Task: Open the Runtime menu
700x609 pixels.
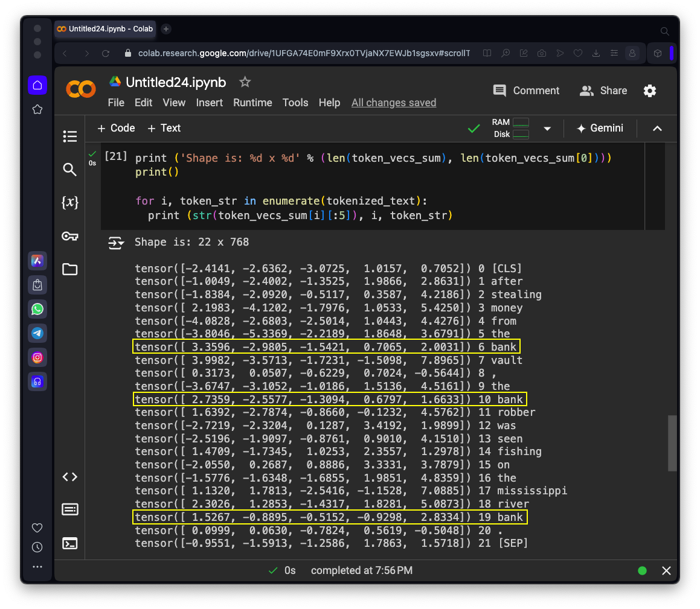Action: coord(252,103)
